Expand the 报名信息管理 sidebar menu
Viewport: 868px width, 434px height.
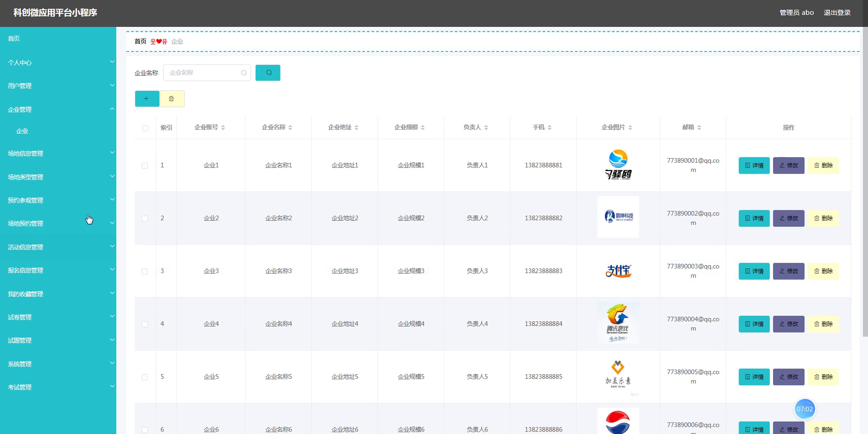[x=58, y=270]
